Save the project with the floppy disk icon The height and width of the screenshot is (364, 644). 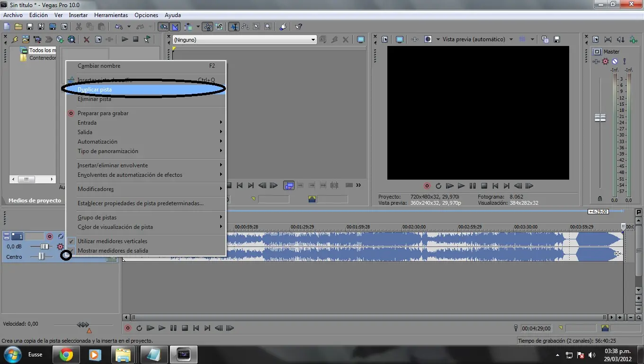30,27
